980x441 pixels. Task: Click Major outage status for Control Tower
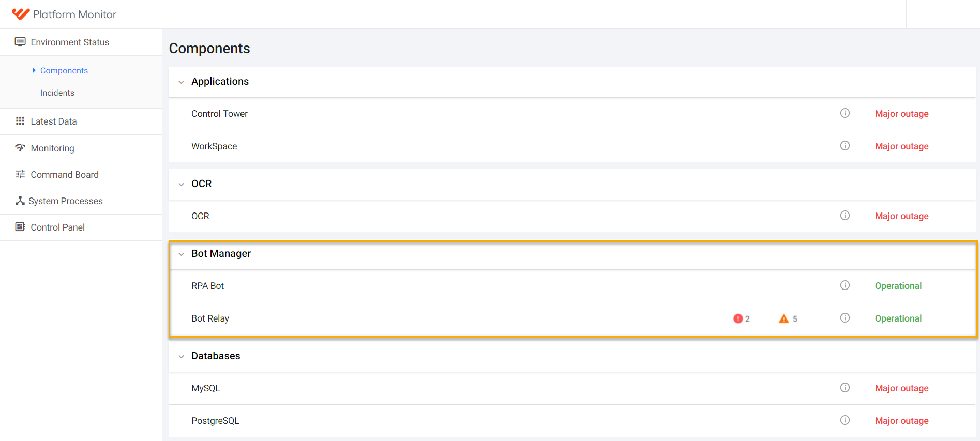point(901,114)
